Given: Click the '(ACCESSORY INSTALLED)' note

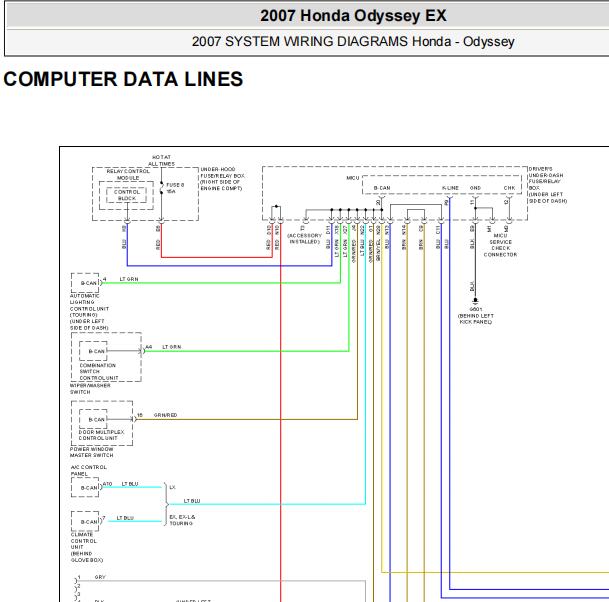Looking at the screenshot, I should pos(304,238).
